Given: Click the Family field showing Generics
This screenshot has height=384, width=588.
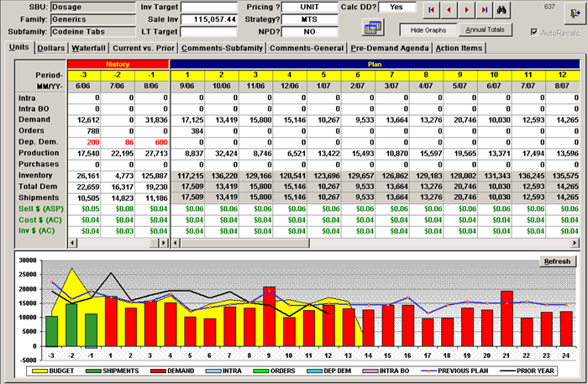Looking at the screenshot, I should (93, 19).
